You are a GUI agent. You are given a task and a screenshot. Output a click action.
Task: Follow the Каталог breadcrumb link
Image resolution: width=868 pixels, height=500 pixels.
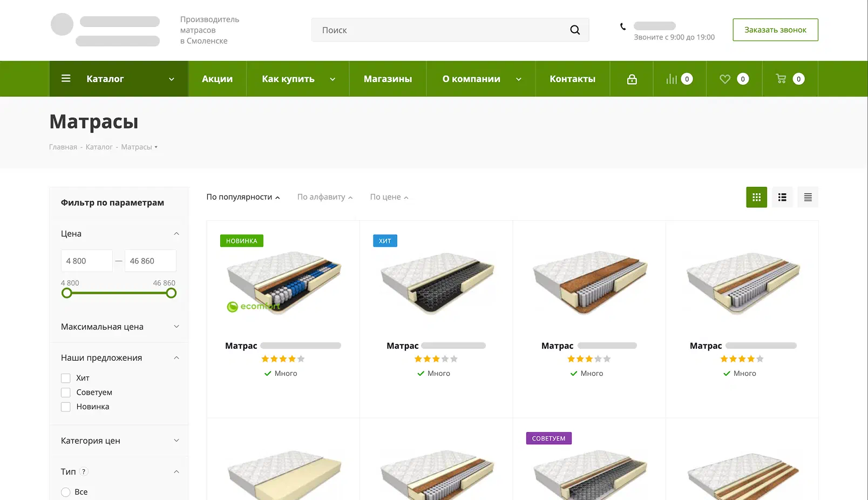(99, 147)
